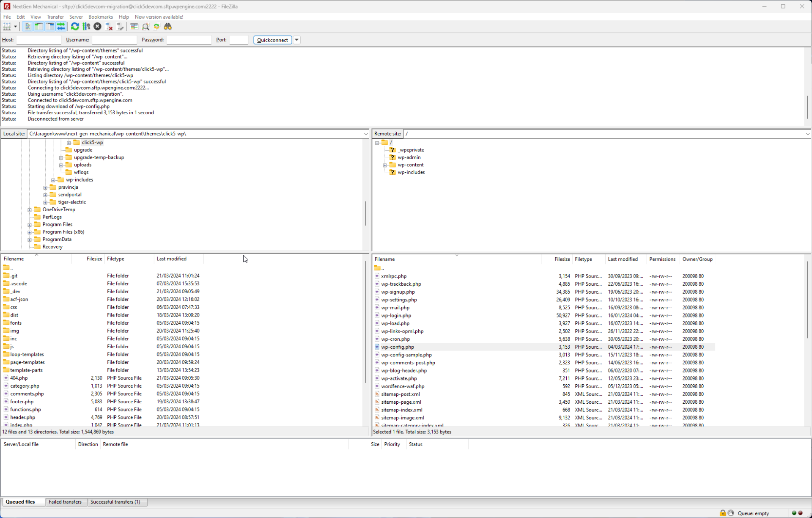Open the View menu
Image resolution: width=812 pixels, height=518 pixels.
pyautogui.click(x=36, y=17)
